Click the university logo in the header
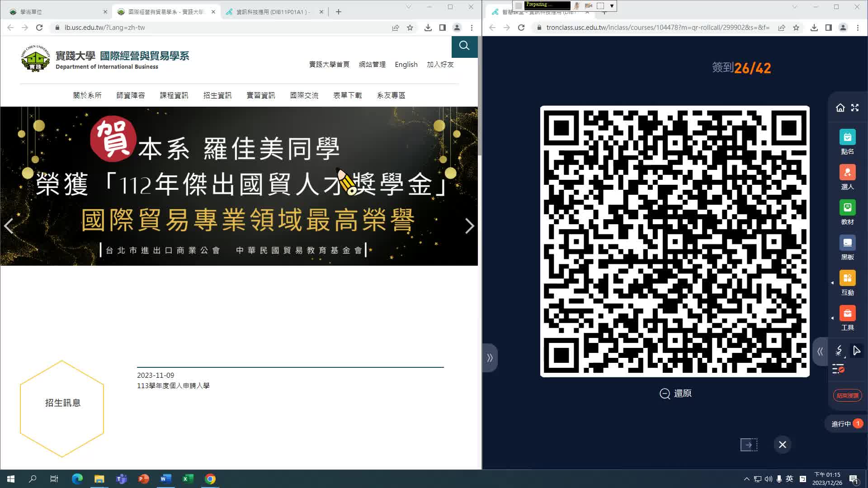The height and width of the screenshot is (488, 868). (35, 58)
